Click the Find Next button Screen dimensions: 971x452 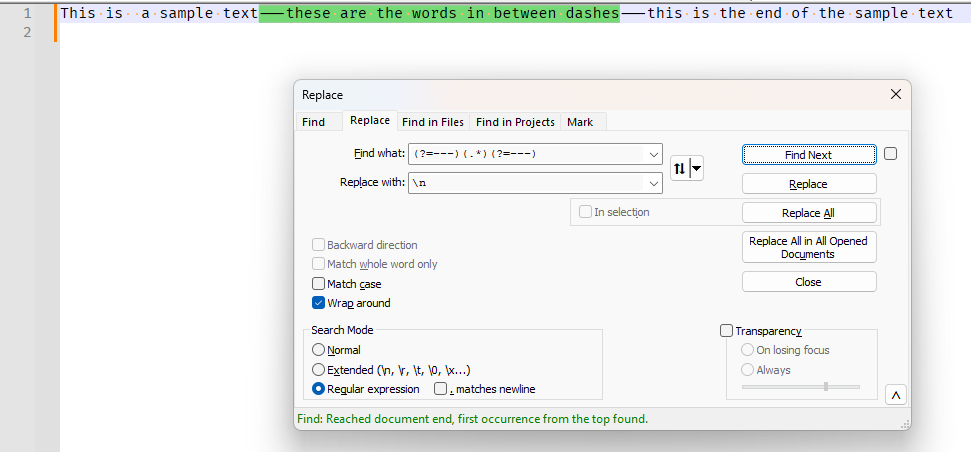tap(808, 155)
